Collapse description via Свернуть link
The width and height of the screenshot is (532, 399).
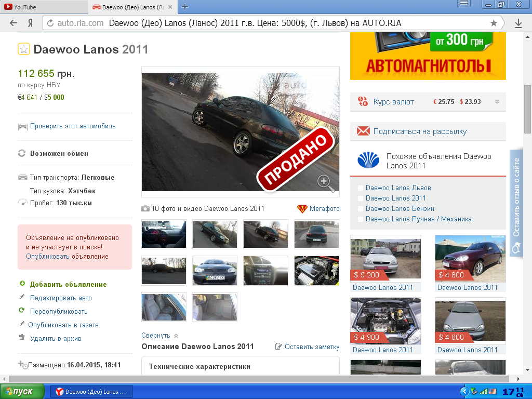point(156,335)
